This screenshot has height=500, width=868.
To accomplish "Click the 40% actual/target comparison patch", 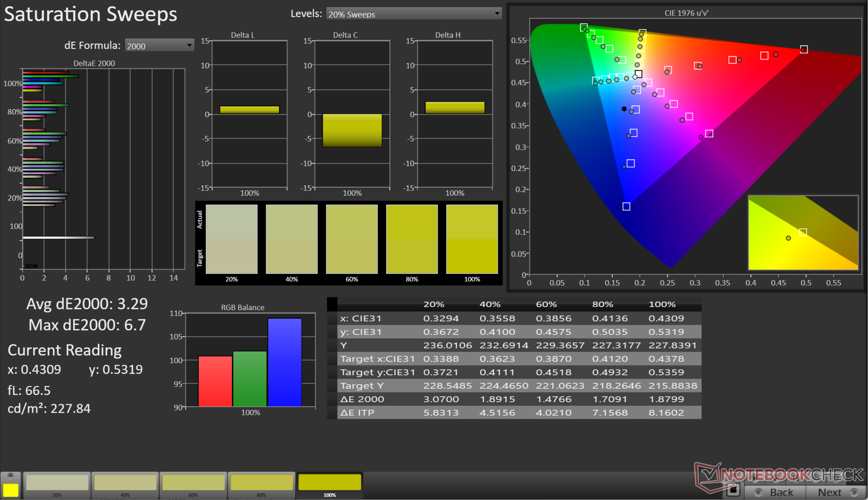I will (292, 239).
